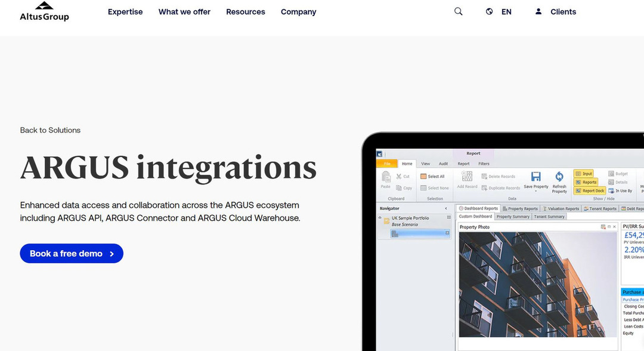Go back via Back to Solutions link
Screen dimensions: 644x351
(50, 130)
